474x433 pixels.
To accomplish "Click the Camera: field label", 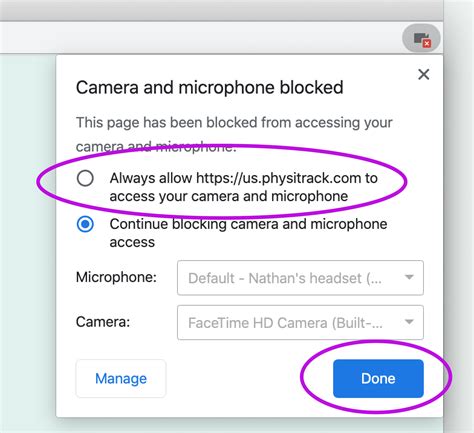I will (103, 322).
